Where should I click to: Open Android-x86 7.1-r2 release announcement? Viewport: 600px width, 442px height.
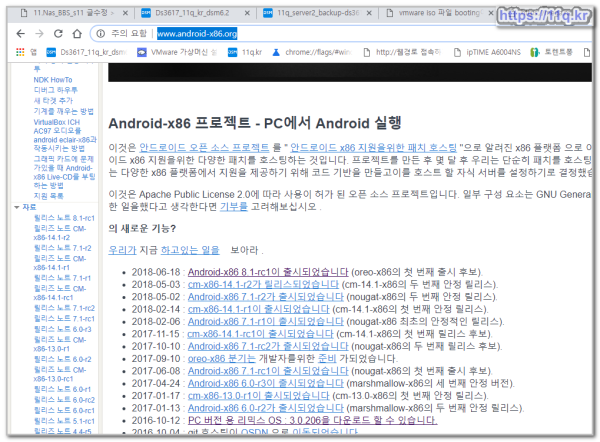(x=266, y=297)
